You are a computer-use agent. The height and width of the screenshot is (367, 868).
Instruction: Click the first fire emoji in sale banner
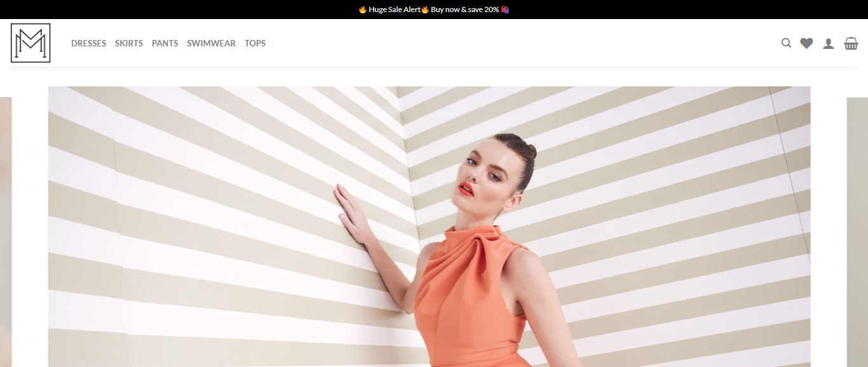pyautogui.click(x=363, y=10)
